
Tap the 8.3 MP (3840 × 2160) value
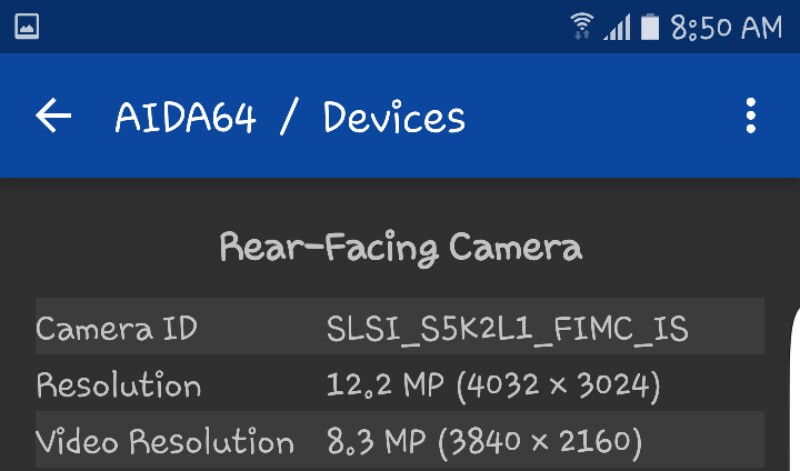[x=484, y=441]
